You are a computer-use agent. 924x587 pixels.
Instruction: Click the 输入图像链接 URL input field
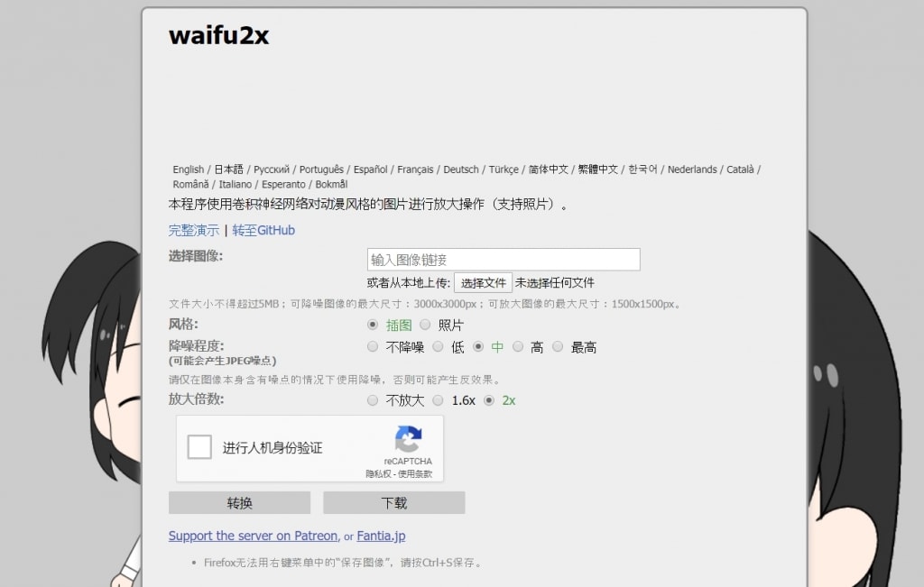click(x=504, y=260)
